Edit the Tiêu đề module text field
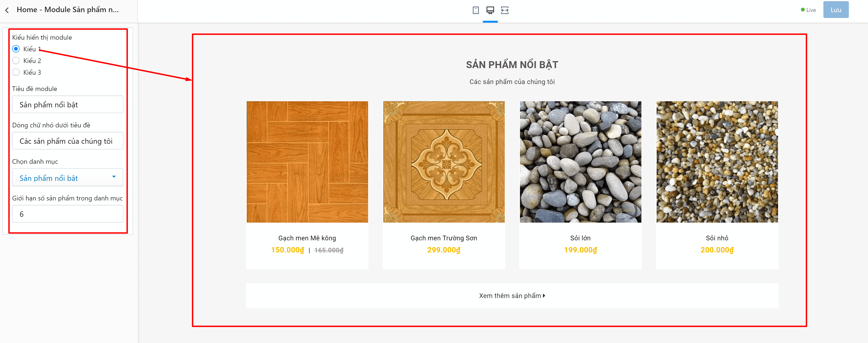This screenshot has width=868, height=343. pyautogui.click(x=68, y=104)
